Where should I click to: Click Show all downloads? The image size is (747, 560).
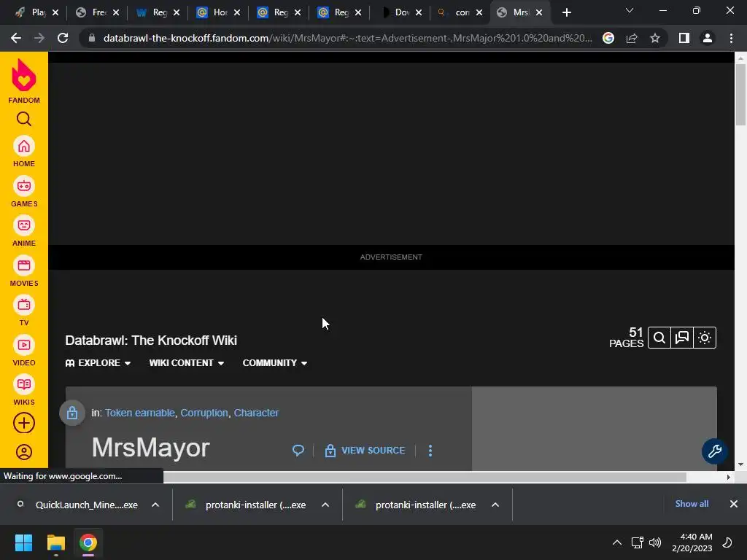pyautogui.click(x=692, y=504)
